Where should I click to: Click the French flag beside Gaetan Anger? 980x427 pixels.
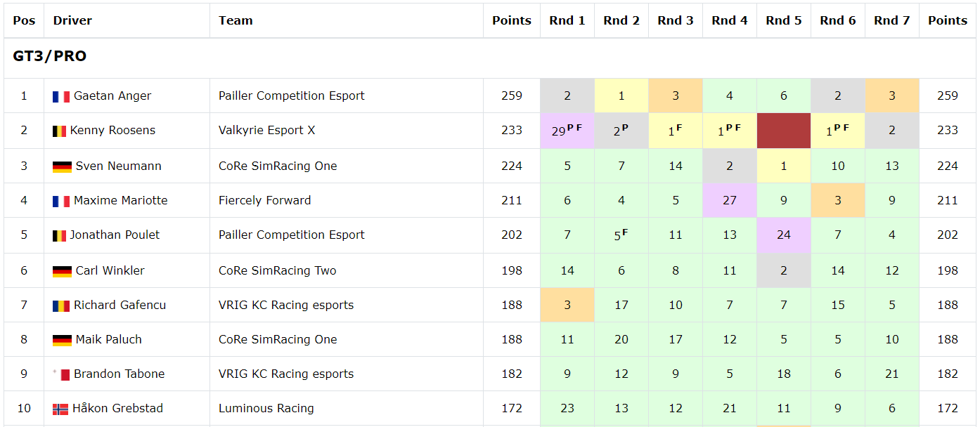point(61,97)
